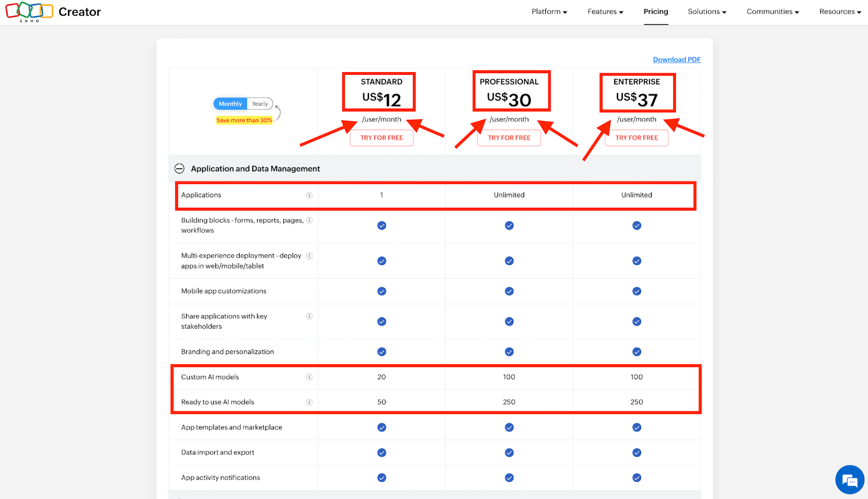Click Enterprise checkmark for Building blocks
868x499 pixels.
[637, 226]
